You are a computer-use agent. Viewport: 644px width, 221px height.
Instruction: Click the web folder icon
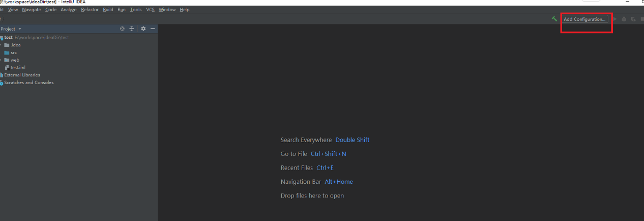(7, 60)
